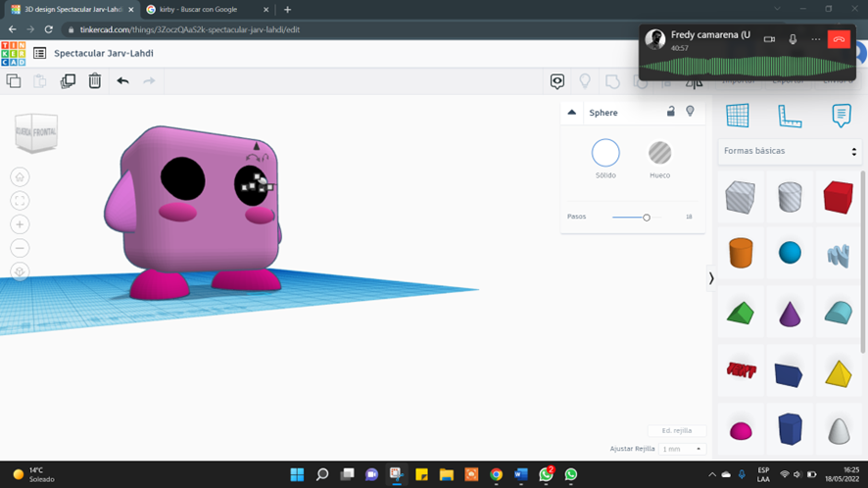
Task: Click the Mirror tool icon
Action: pyautogui.click(x=695, y=83)
